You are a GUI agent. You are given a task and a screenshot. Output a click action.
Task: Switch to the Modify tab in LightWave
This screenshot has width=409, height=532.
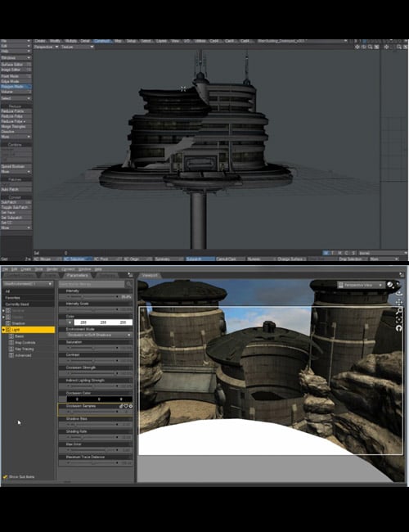(x=55, y=41)
